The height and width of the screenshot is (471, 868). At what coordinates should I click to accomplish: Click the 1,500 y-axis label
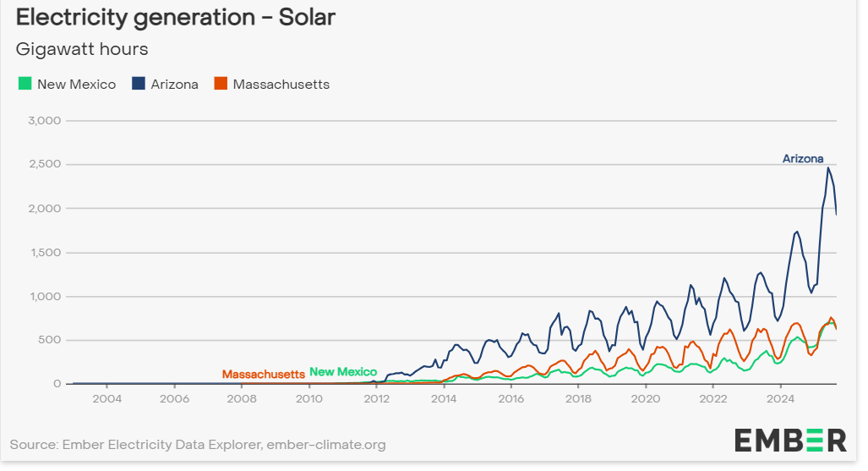tap(45, 253)
